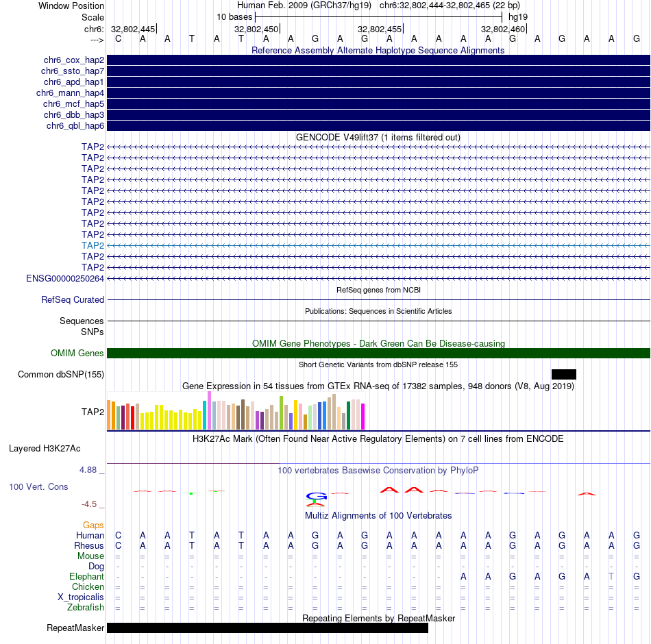Screen dimensions: 651x644
Task: Click the OMIM Genes label
Action: tap(77, 354)
